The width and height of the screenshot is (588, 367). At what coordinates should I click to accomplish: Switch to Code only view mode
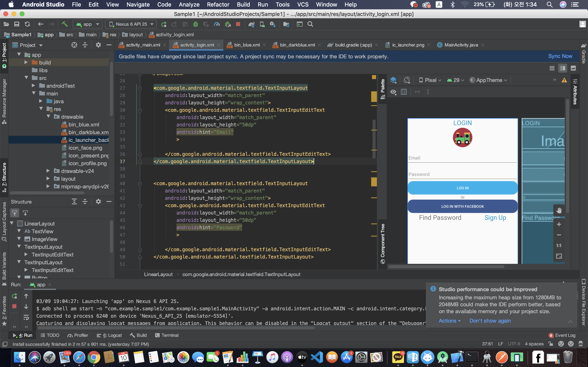(x=552, y=68)
